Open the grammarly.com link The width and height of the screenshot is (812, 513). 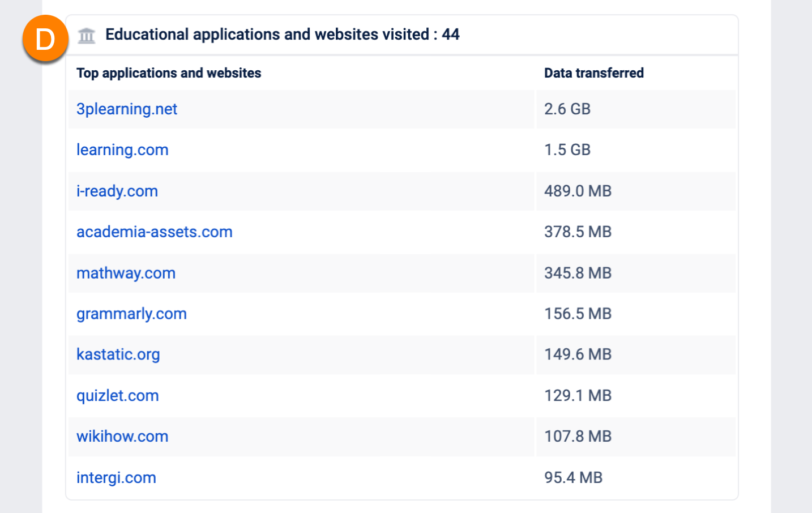pyautogui.click(x=131, y=314)
